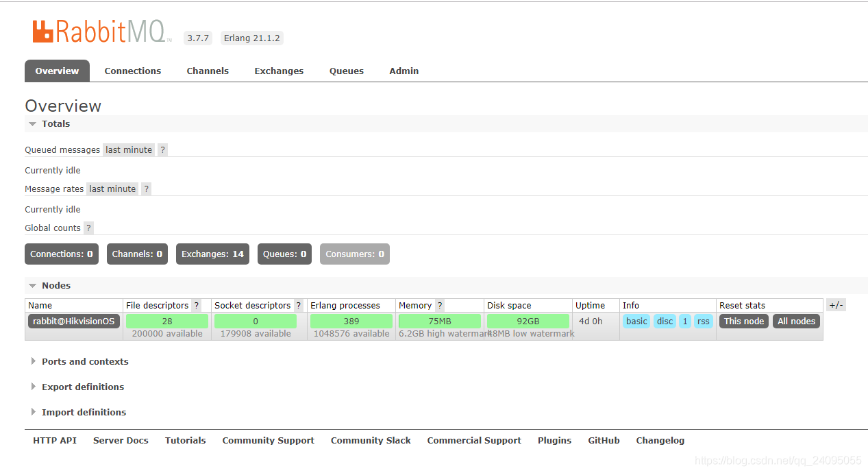Open help for Global counts

click(x=88, y=228)
